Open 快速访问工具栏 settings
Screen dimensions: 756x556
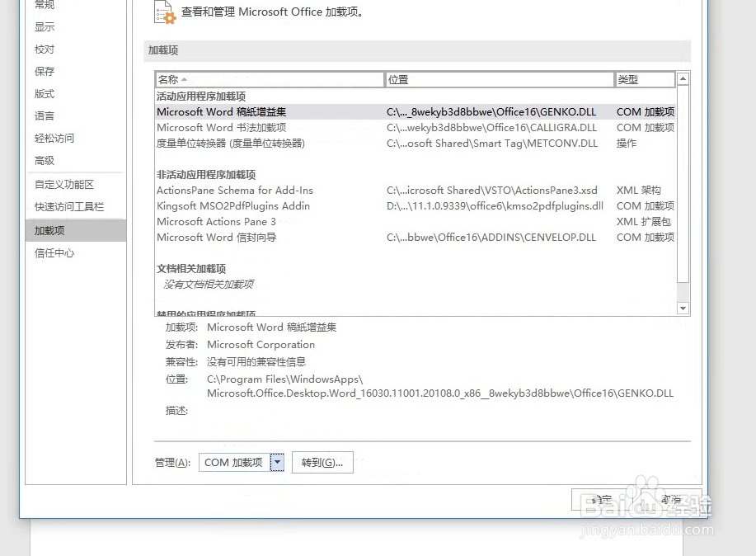[69, 206]
